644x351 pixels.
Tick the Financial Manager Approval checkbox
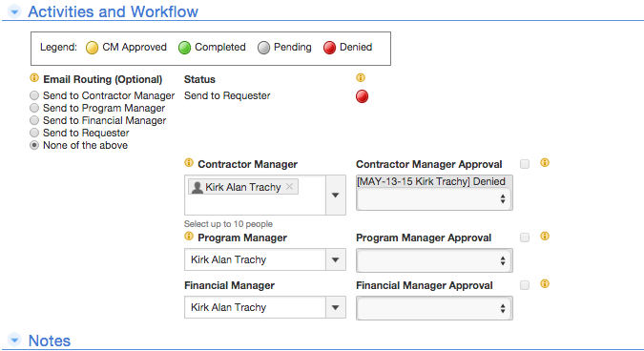[x=525, y=285]
